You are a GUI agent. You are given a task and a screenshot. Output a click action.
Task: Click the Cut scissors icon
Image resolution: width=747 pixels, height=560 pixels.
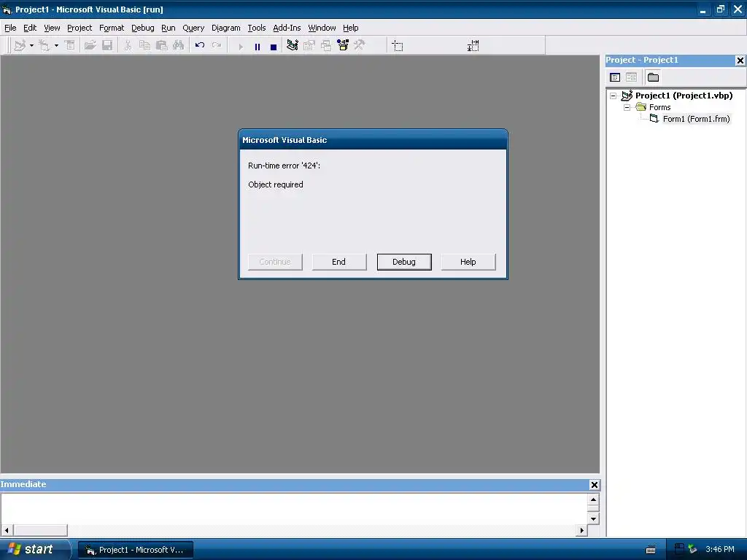(128, 46)
